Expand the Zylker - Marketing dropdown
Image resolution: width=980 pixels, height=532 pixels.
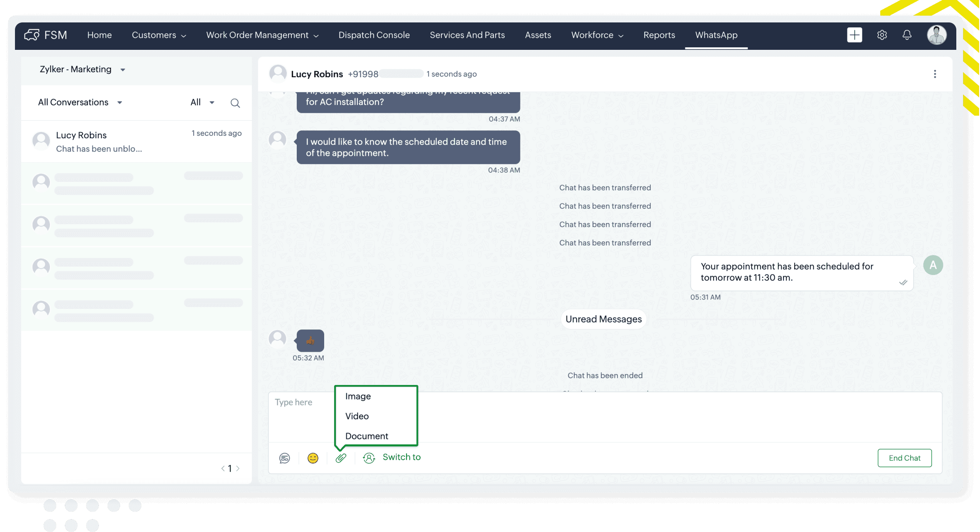coord(82,69)
